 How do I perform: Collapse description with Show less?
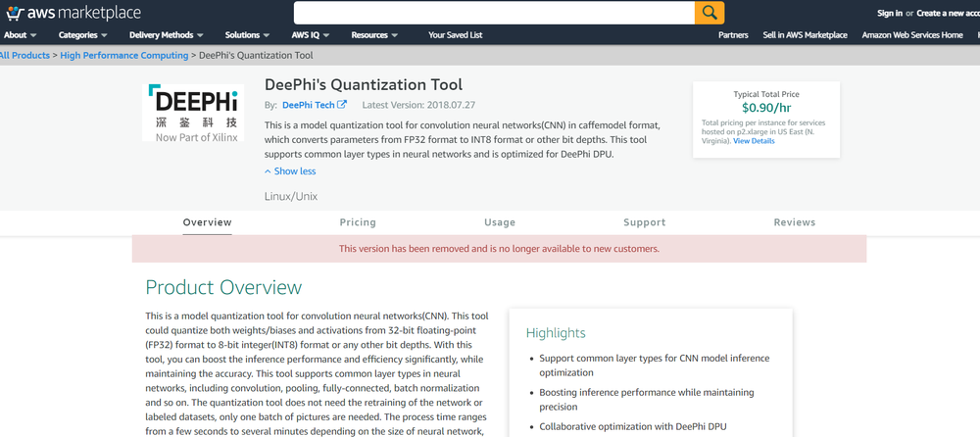(290, 171)
